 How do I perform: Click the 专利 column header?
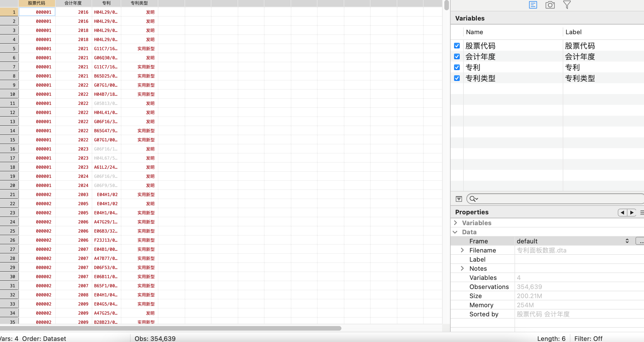(106, 3)
